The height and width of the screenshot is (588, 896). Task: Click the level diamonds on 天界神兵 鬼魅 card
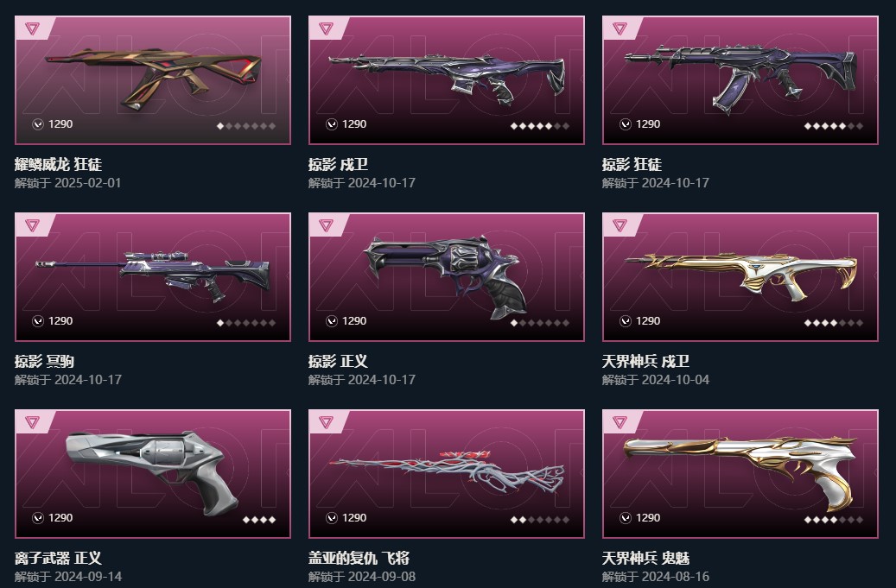coord(834,520)
